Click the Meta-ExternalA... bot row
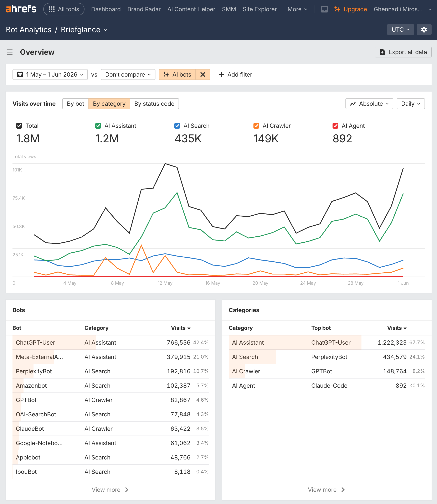Viewport: 437px width, 504px height. click(x=110, y=357)
